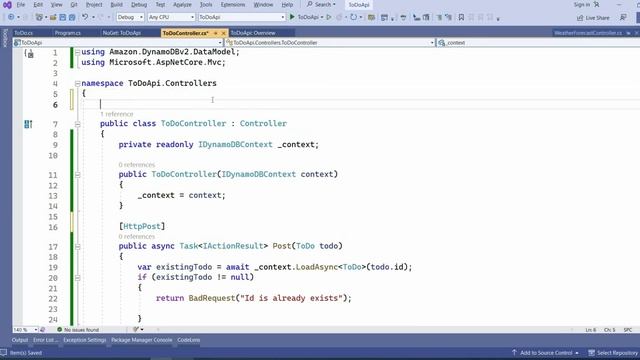Click the 1 reference CodeLens link above ToDoController
640x360 pixels.
[117, 114]
